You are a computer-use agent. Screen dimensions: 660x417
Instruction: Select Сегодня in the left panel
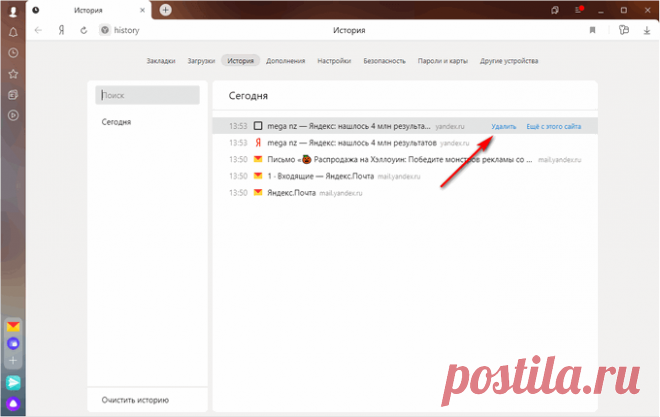coord(116,122)
